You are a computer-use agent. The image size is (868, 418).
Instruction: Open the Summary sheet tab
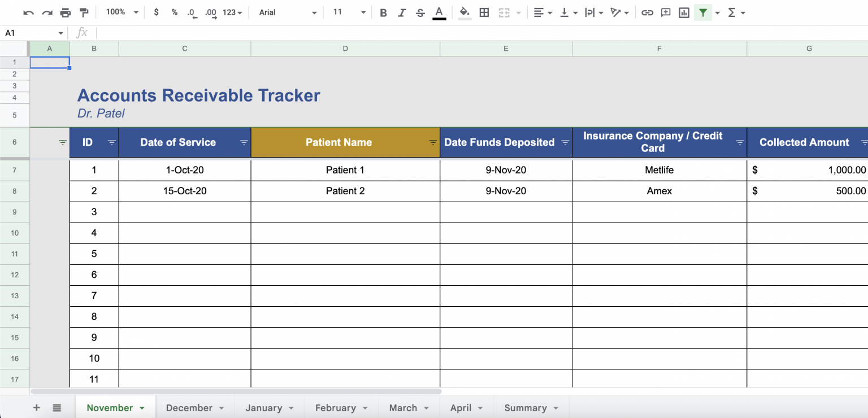click(526, 407)
